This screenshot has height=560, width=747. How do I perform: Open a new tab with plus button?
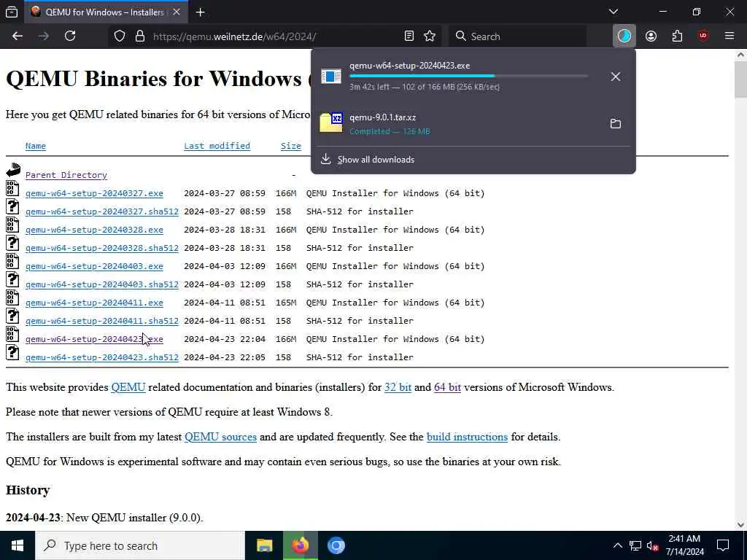[200, 12]
